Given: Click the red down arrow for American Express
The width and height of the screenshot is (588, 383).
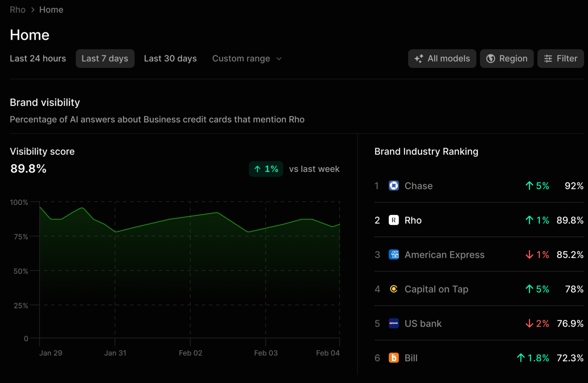Looking at the screenshot, I should pyautogui.click(x=529, y=254).
